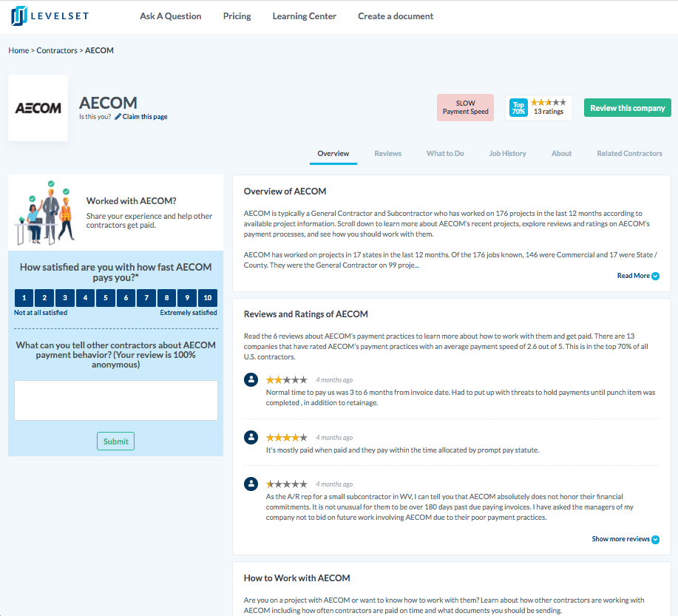Select satisfaction rating 1

24,298
